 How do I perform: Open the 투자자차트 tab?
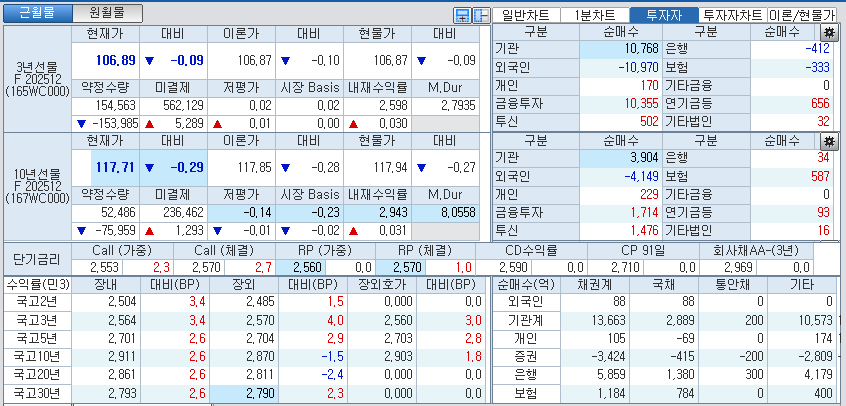tap(733, 15)
